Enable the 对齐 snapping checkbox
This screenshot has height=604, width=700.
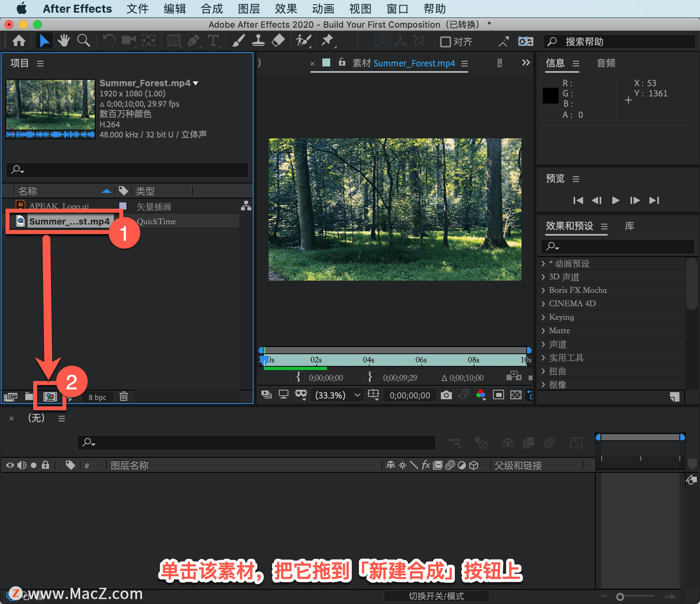[x=446, y=42]
